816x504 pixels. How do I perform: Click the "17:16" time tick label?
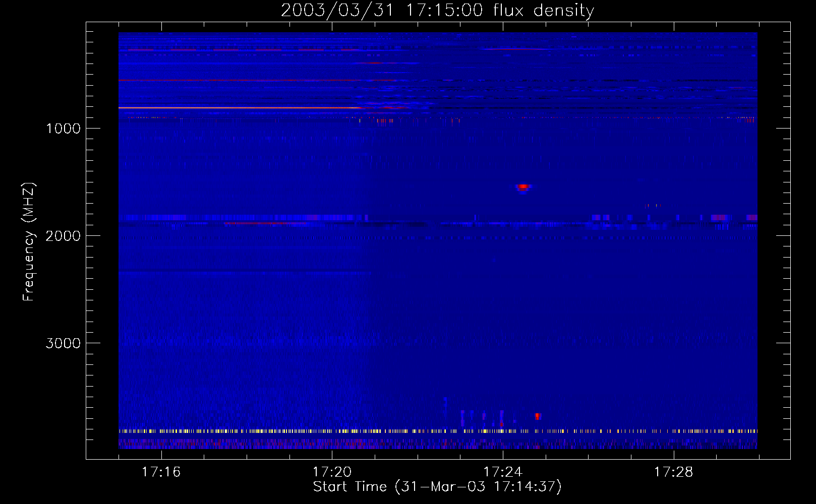161,472
